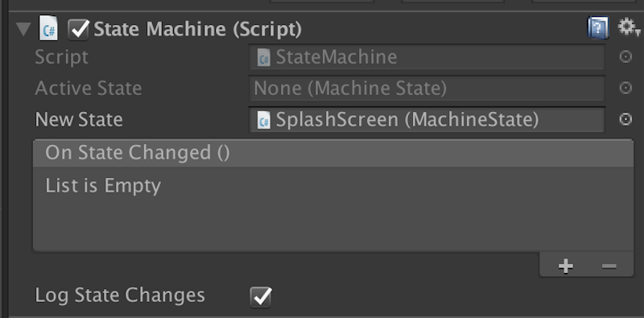Click the Active State None field
This screenshot has height=318, width=644.
(427, 89)
